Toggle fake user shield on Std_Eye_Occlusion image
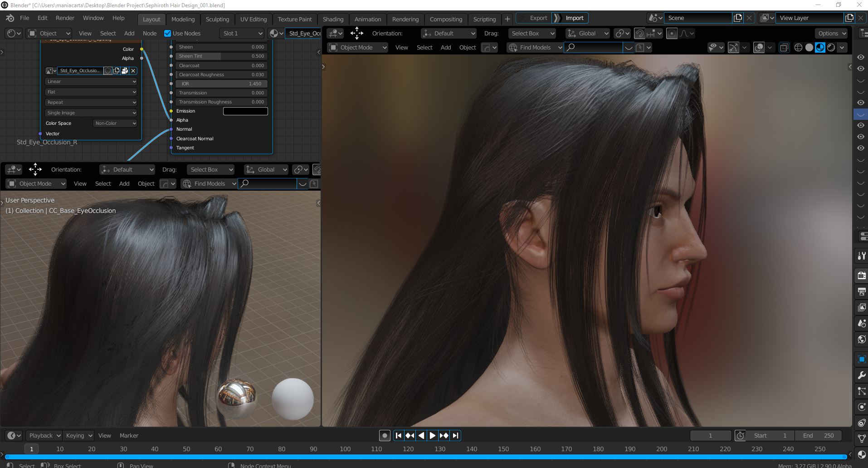Viewport: 868px width, 468px height. 108,71
